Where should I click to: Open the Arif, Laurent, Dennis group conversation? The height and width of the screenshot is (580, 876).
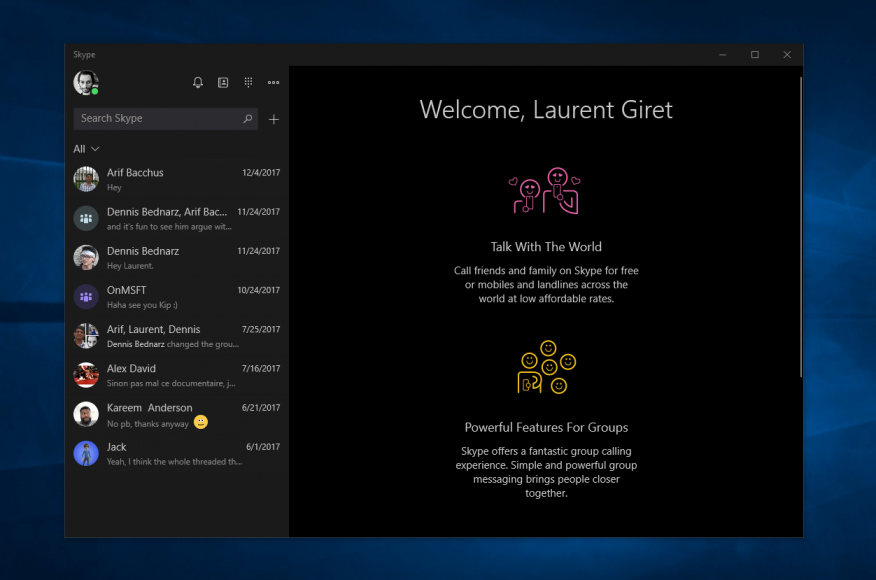[177, 335]
